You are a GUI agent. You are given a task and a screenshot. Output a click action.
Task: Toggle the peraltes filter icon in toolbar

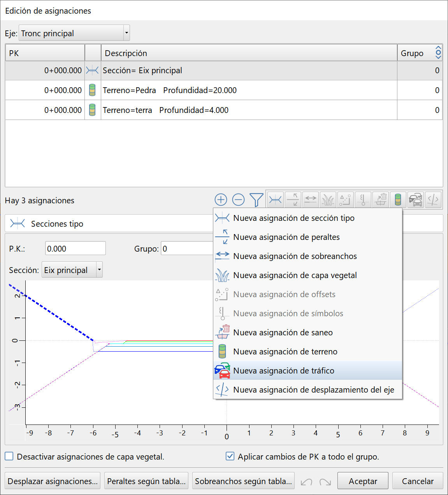point(293,200)
